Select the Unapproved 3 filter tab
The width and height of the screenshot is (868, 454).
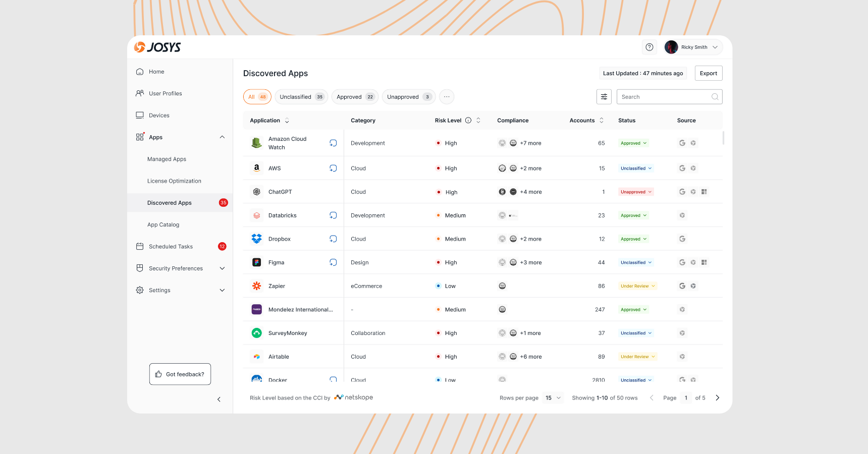tap(409, 97)
